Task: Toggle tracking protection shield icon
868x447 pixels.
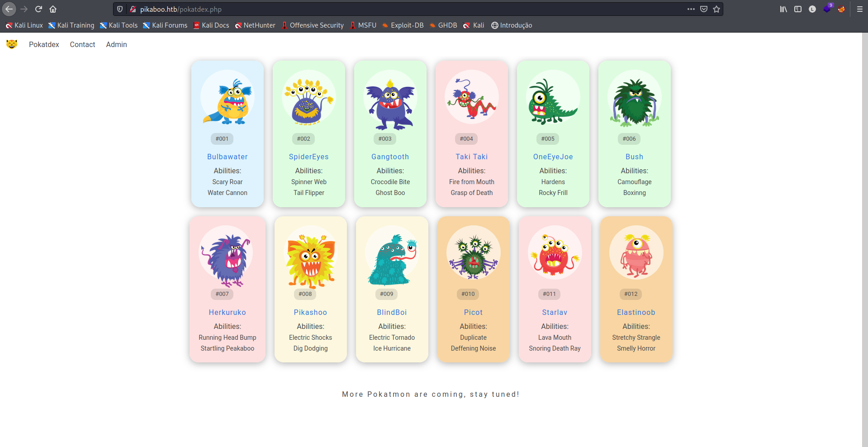Action: point(120,9)
